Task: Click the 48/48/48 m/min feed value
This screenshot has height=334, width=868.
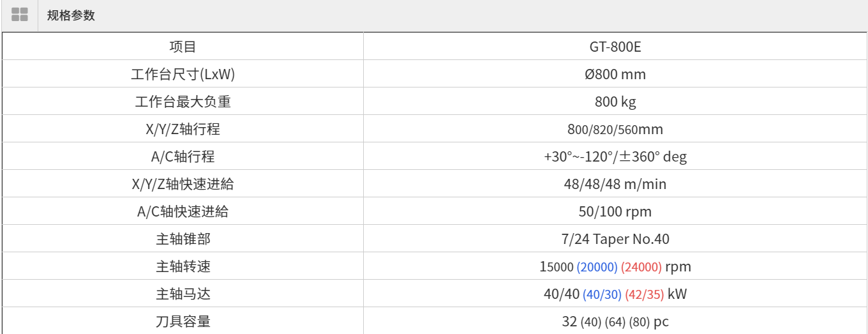Action: click(x=615, y=184)
